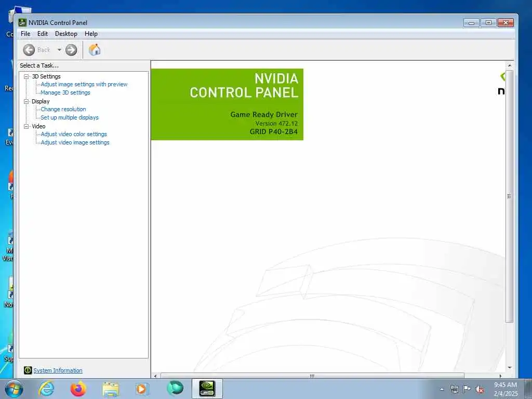Screen dimensions: 532x399
Task: Open Windows Media Player from taskbar
Action: tap(142, 389)
